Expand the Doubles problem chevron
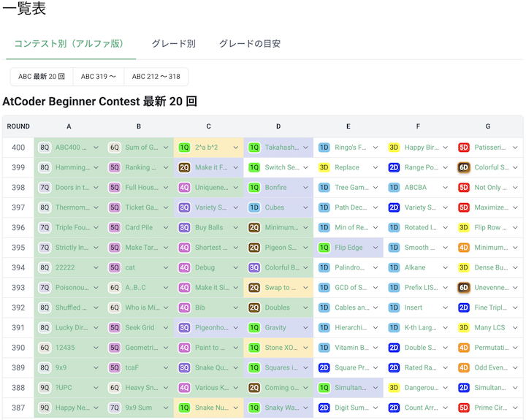The image size is (526, 420). [305, 308]
